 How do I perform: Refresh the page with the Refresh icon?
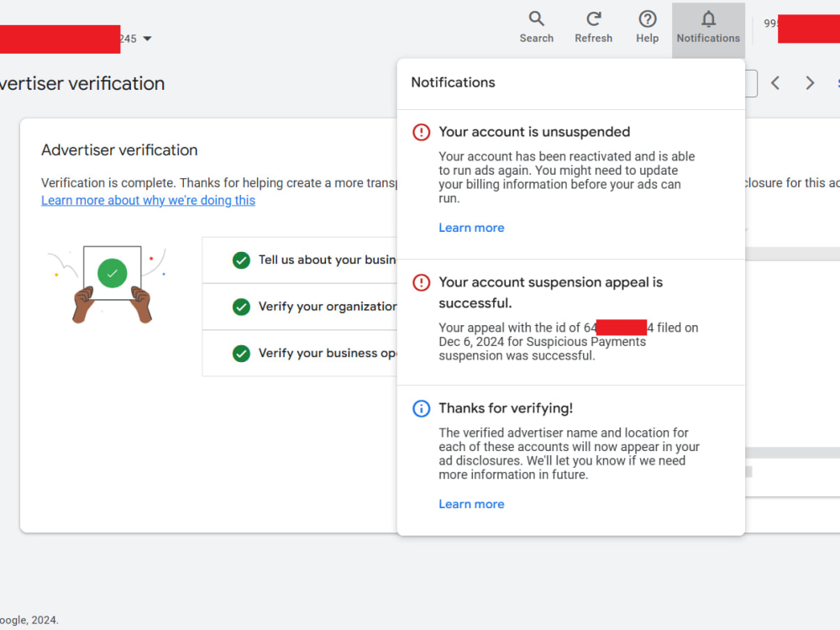pyautogui.click(x=593, y=28)
